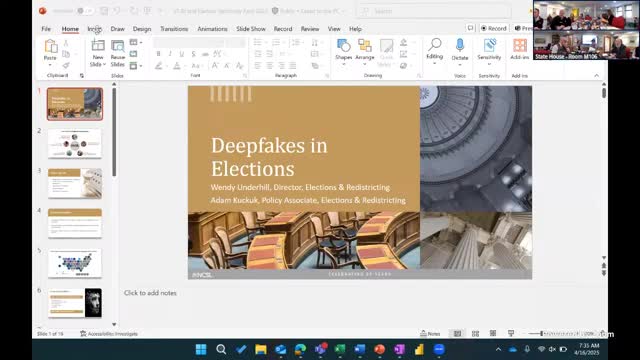Switch to Reading View
The image size is (640, 360).
click(x=493, y=333)
